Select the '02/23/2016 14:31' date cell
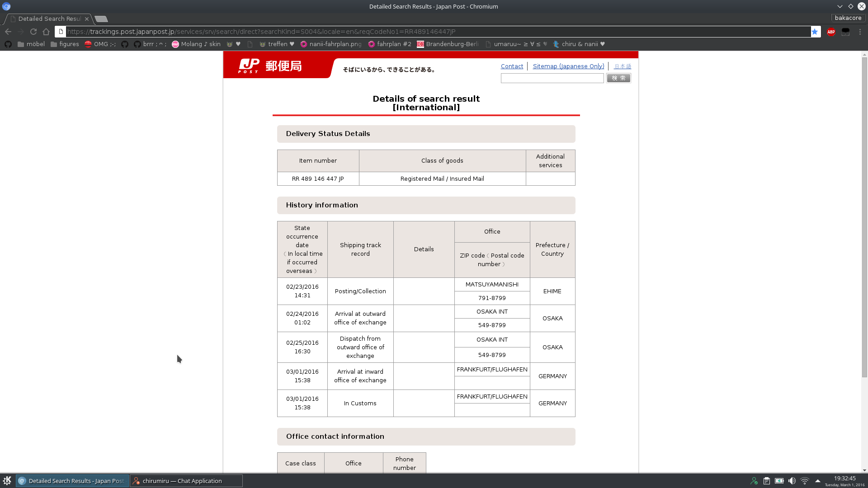The width and height of the screenshot is (868, 488). point(302,291)
